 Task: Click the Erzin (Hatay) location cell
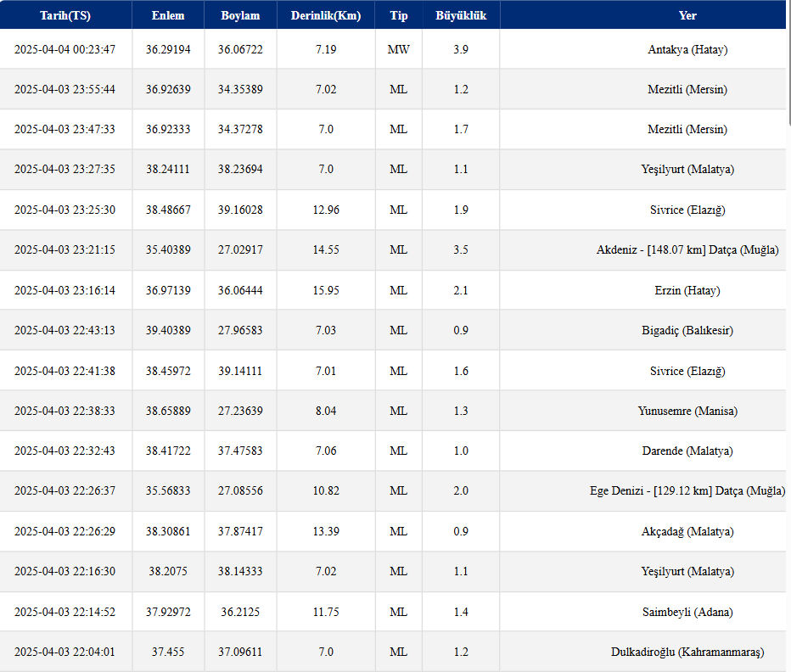(687, 291)
